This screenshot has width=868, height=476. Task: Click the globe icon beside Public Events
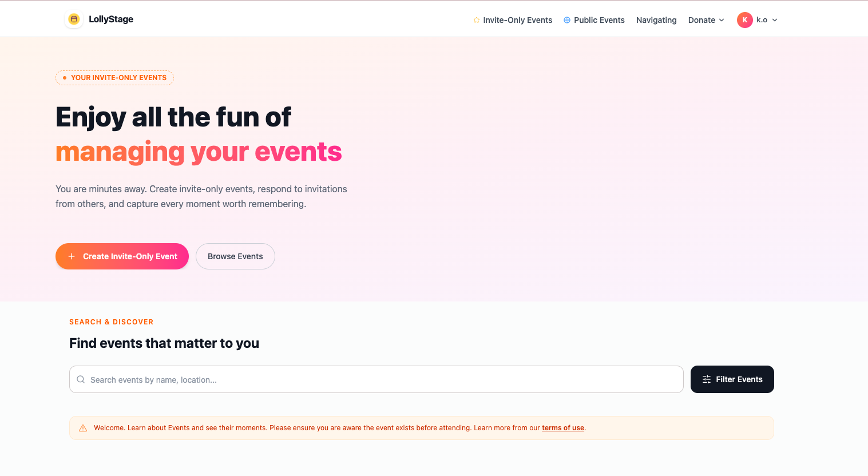(567, 20)
